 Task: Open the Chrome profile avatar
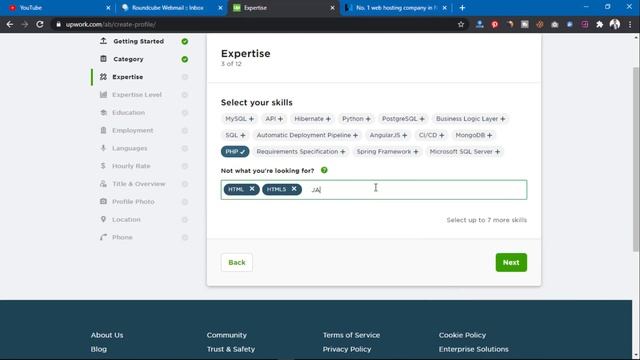[x=615, y=24]
